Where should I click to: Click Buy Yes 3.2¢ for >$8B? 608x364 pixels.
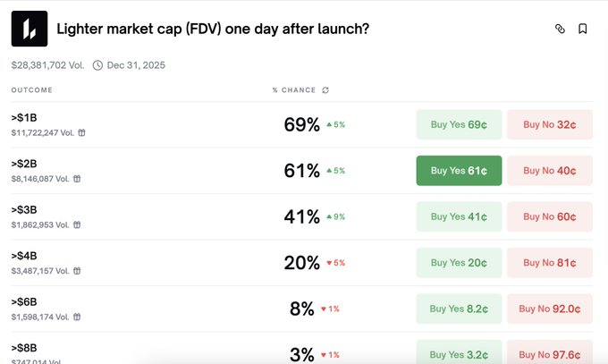coord(459,353)
